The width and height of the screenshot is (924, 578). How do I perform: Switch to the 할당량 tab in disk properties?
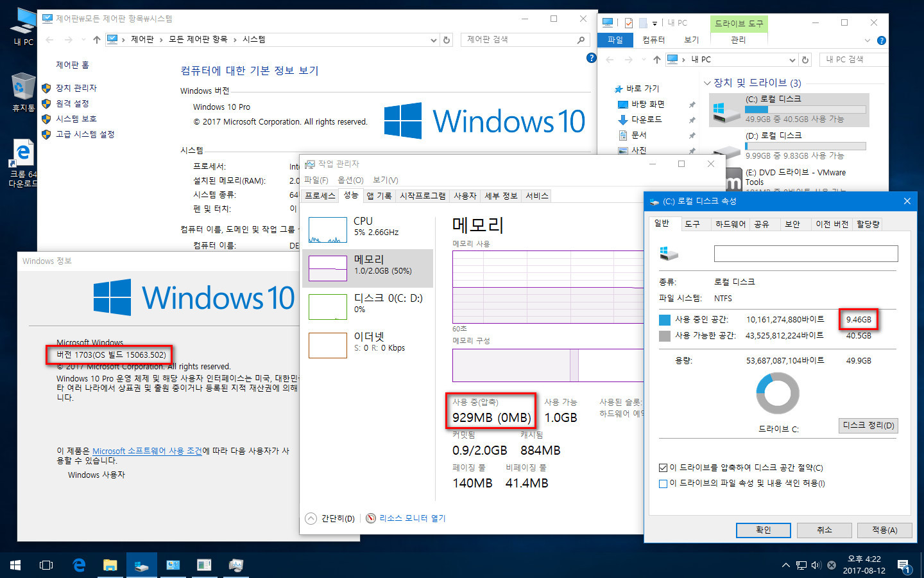(868, 224)
